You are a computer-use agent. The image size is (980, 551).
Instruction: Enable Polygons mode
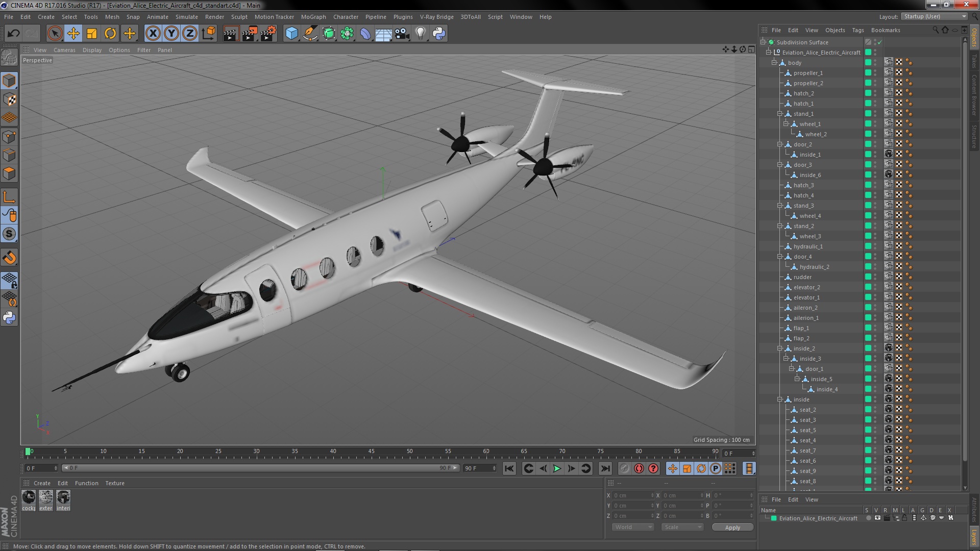pos(9,173)
